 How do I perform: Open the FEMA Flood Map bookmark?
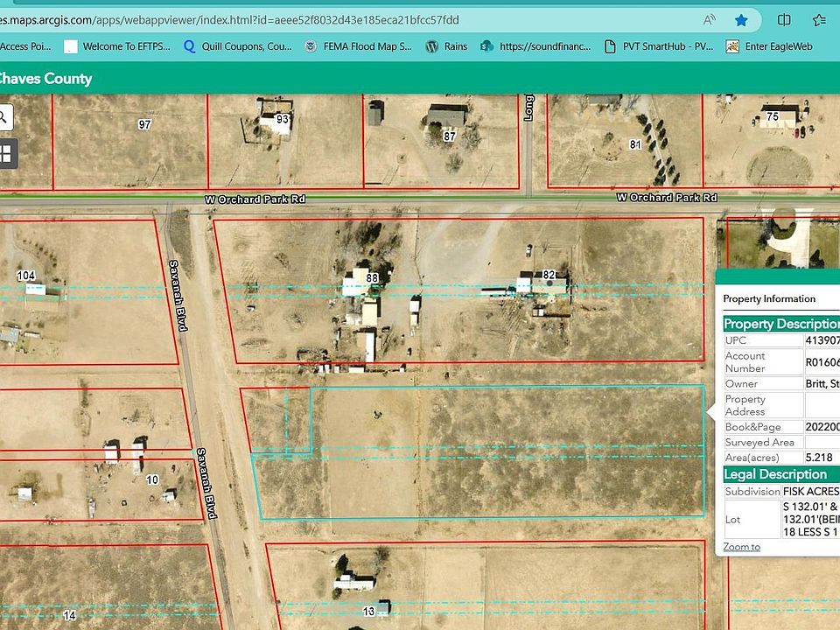pyautogui.click(x=359, y=46)
